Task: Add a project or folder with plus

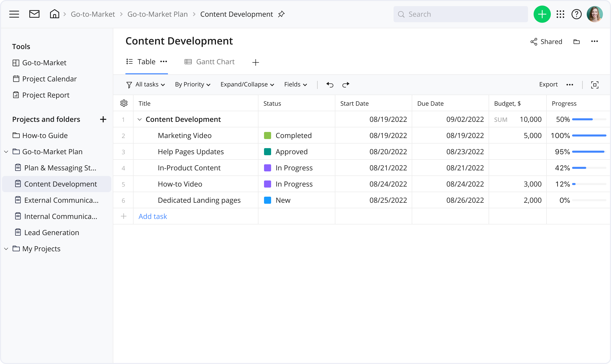Action: point(103,119)
